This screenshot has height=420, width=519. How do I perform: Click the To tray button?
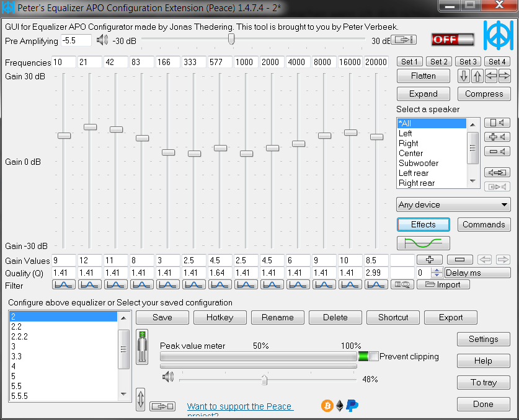[483, 383]
